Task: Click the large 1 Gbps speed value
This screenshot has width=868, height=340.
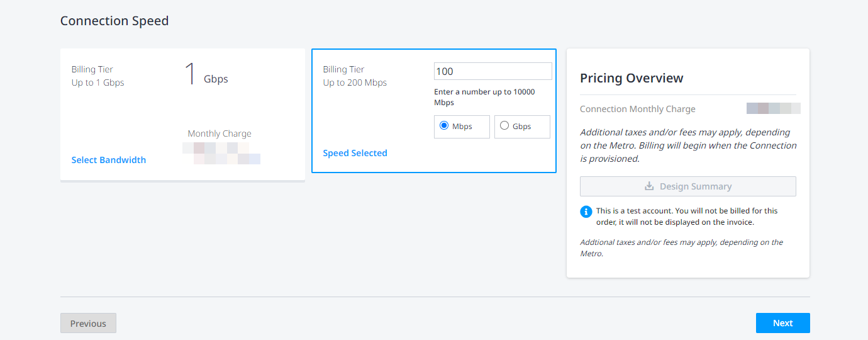Action: (x=206, y=74)
